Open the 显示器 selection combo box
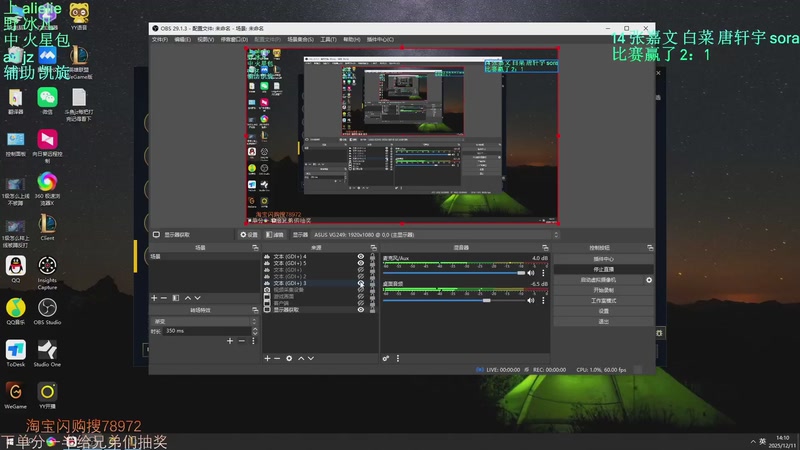The image size is (800, 450). 436,235
